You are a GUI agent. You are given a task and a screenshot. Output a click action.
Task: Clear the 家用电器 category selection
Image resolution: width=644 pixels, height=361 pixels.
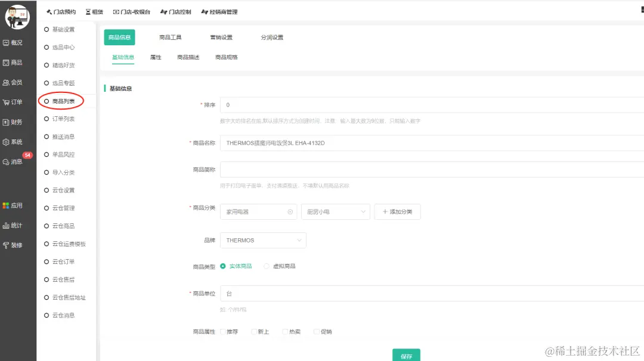click(290, 211)
